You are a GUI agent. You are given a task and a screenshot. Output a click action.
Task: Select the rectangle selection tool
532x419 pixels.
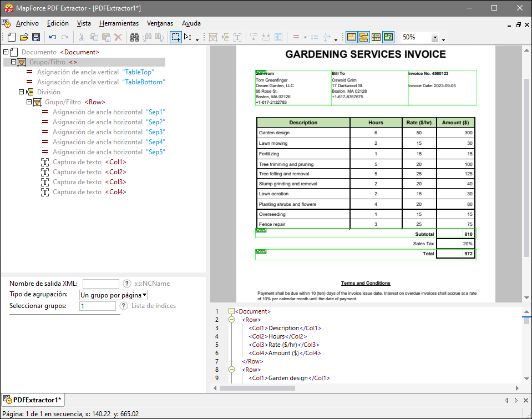coord(175,37)
